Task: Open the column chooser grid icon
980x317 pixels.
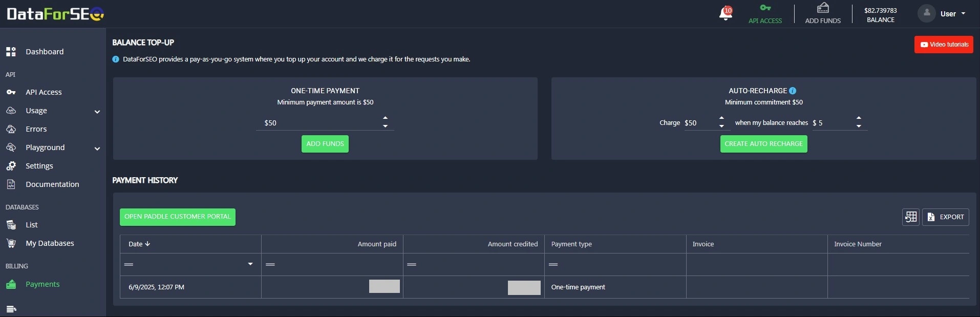Action: [911, 217]
